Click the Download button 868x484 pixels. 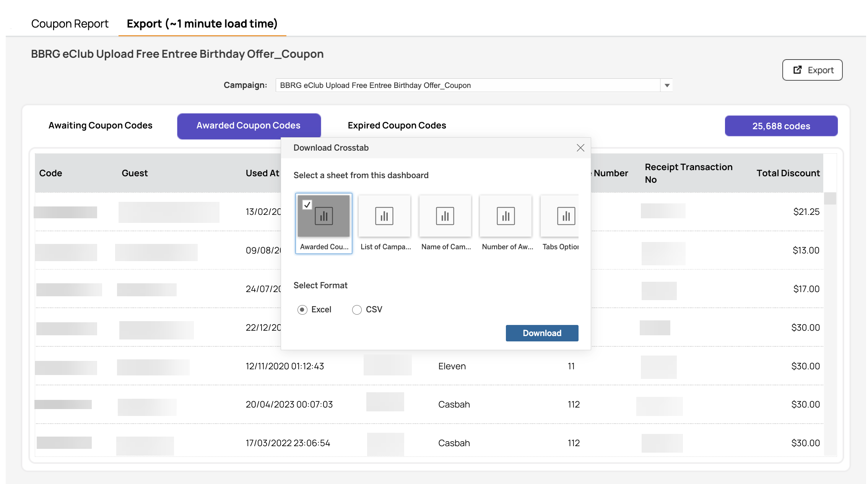[x=542, y=333]
